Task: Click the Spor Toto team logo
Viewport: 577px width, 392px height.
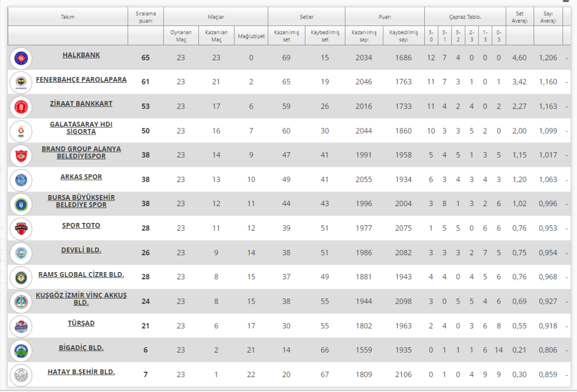Action: [21, 229]
